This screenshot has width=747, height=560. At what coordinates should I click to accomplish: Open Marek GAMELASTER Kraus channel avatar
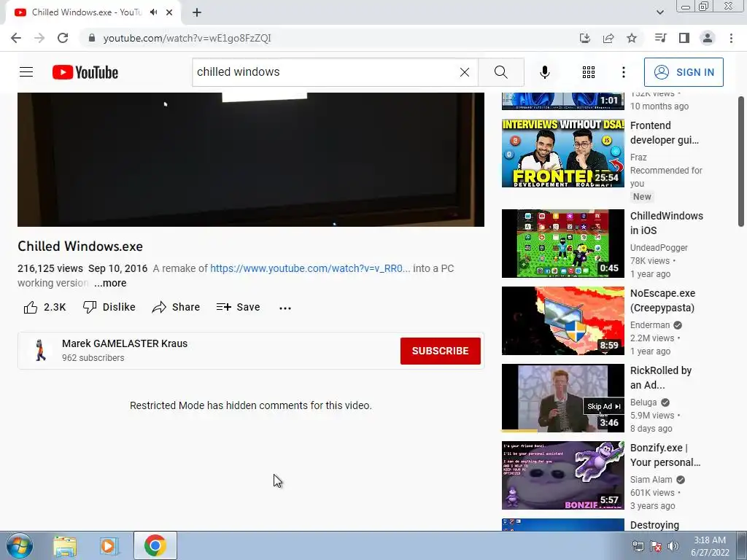[x=41, y=350]
